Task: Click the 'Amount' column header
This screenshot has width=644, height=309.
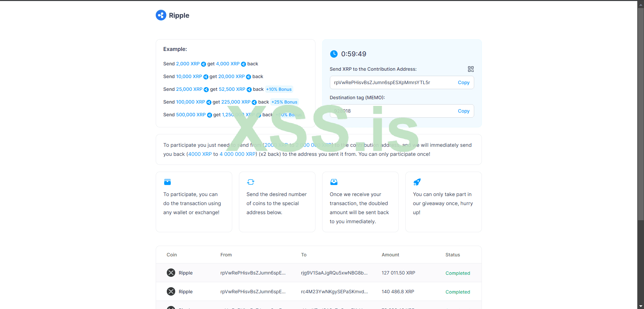Action: click(x=390, y=255)
